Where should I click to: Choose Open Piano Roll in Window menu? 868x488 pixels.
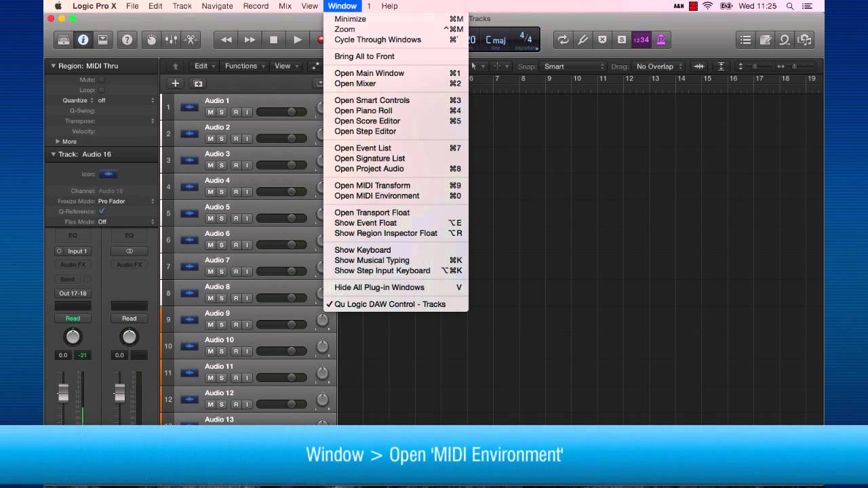[396, 110]
